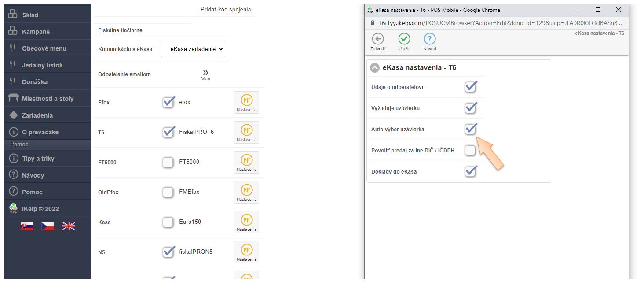Toggle the Údaje o odberatelovi checkbox
Viewport: 644px width, 285px height.
point(470,87)
